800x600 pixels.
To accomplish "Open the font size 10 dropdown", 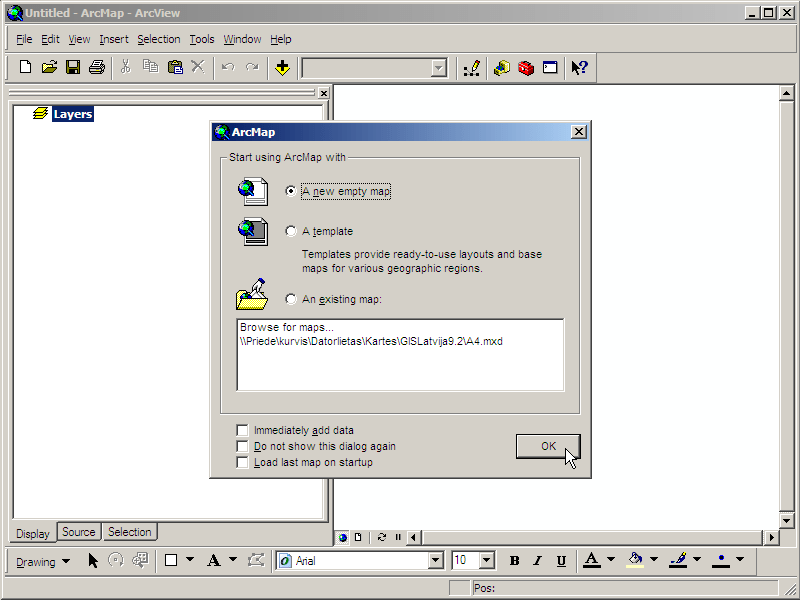I will pyautogui.click(x=487, y=561).
